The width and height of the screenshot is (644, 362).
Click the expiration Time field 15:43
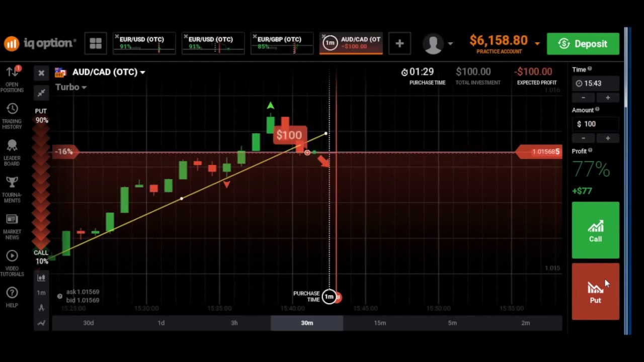[x=596, y=83]
